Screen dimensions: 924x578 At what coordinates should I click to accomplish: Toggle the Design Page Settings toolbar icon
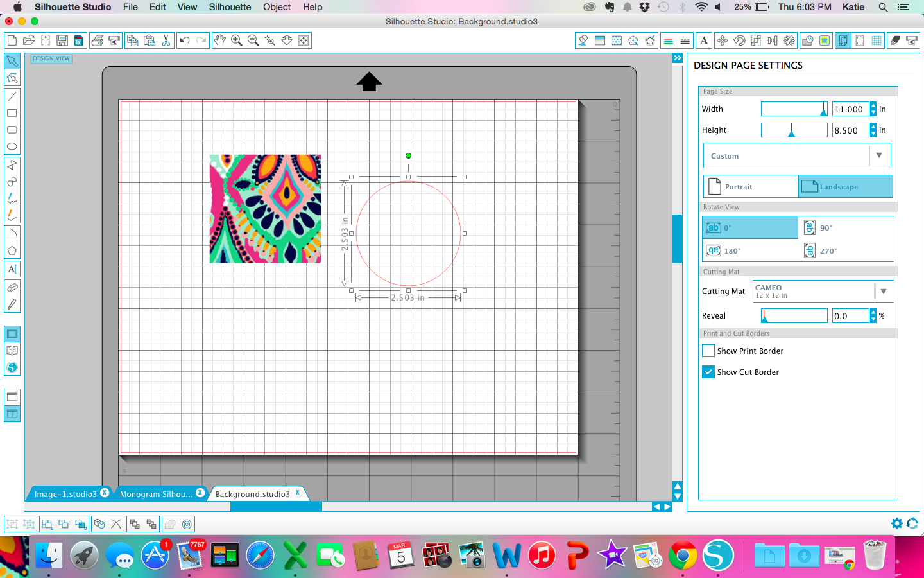click(x=843, y=40)
